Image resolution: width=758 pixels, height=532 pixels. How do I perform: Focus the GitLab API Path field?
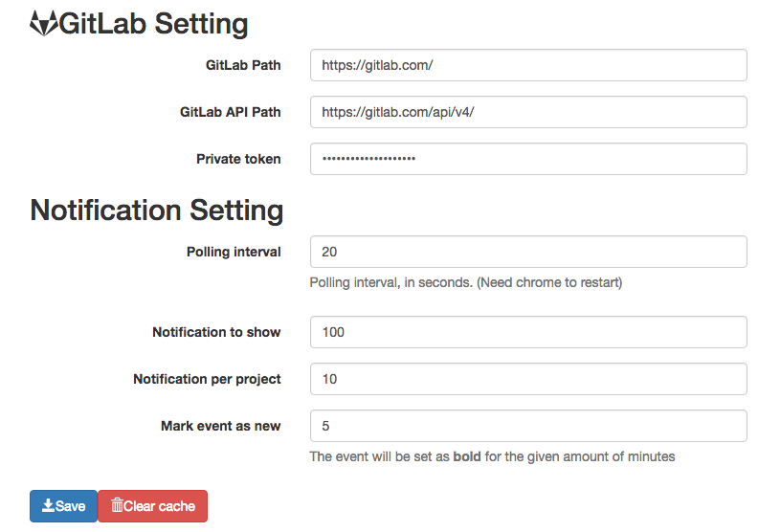(x=528, y=112)
